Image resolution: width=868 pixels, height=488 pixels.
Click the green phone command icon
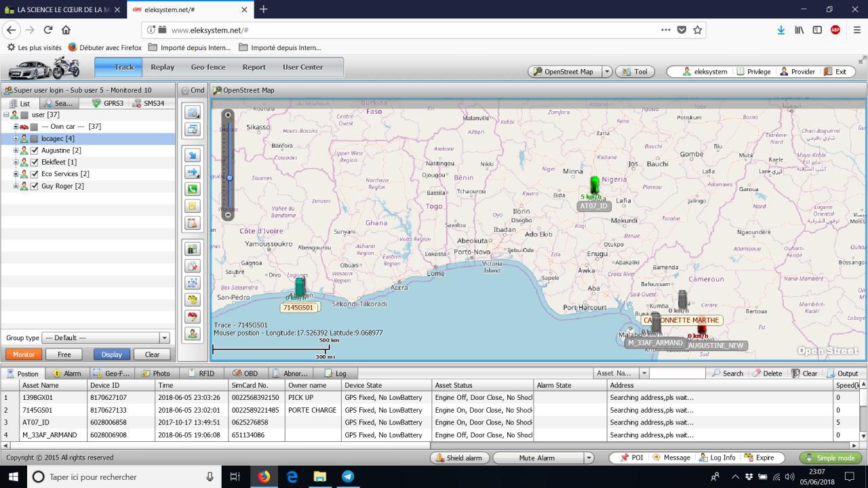[x=193, y=190]
